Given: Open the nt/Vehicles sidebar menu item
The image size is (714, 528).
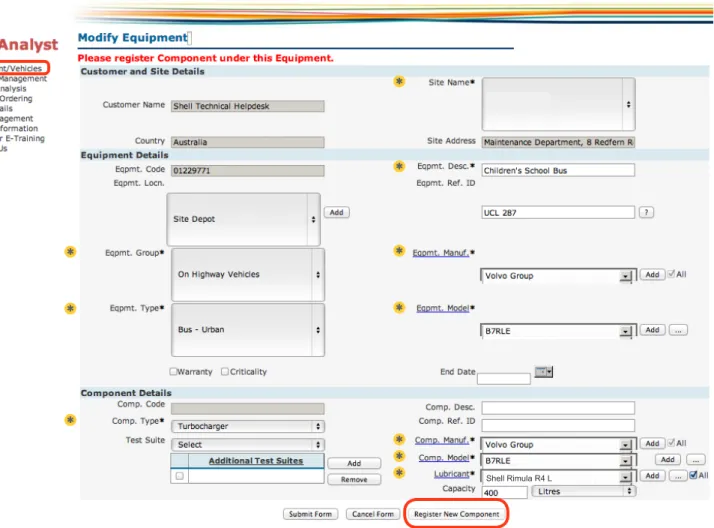Looking at the screenshot, I should click(22, 68).
